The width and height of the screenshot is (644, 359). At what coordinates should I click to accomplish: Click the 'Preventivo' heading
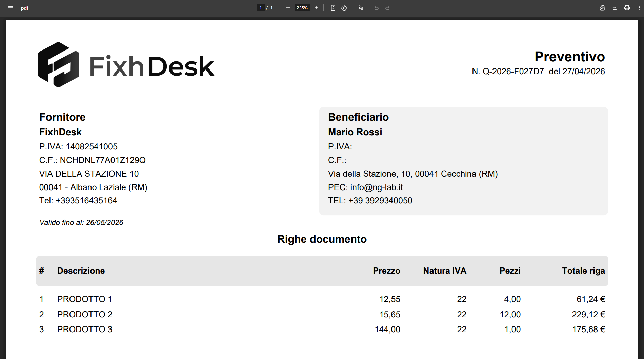click(570, 57)
